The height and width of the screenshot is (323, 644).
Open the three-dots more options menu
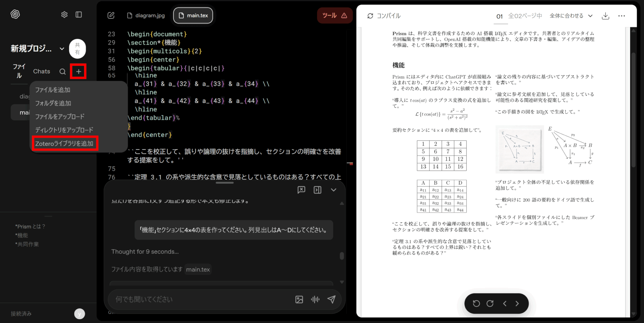[x=621, y=16]
